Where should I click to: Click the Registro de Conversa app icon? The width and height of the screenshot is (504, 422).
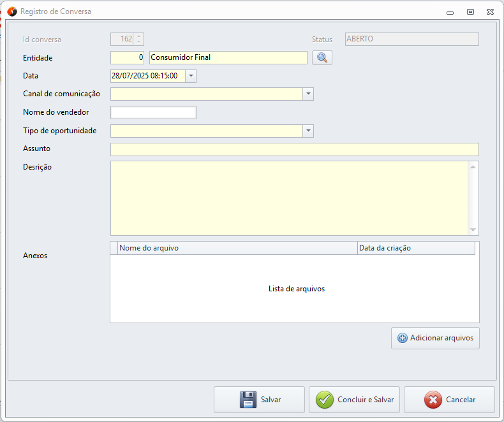[x=11, y=11]
